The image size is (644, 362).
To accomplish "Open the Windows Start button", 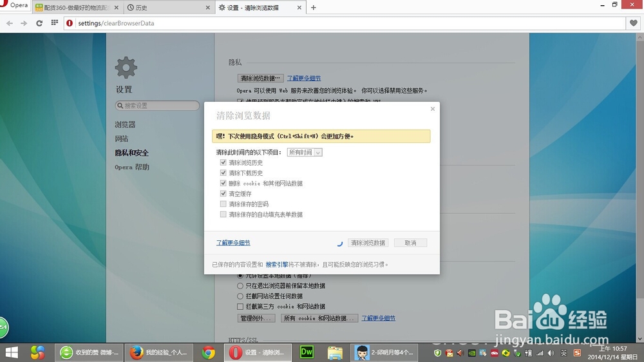I will tap(12, 352).
